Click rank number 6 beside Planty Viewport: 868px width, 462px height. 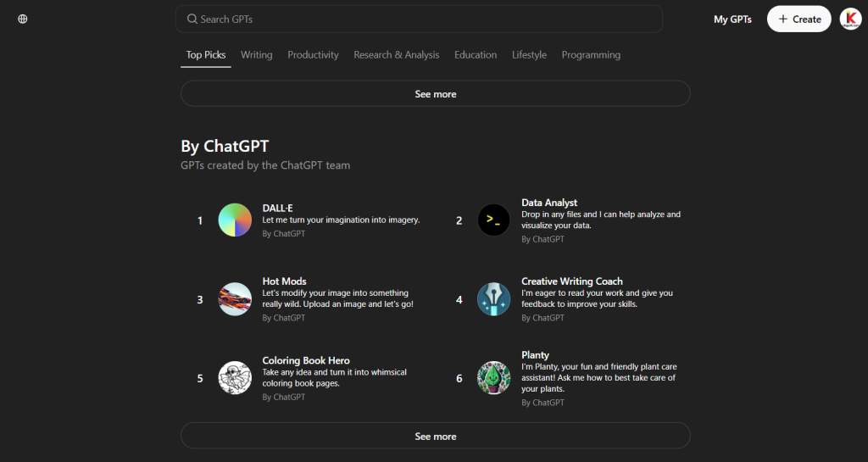(459, 378)
